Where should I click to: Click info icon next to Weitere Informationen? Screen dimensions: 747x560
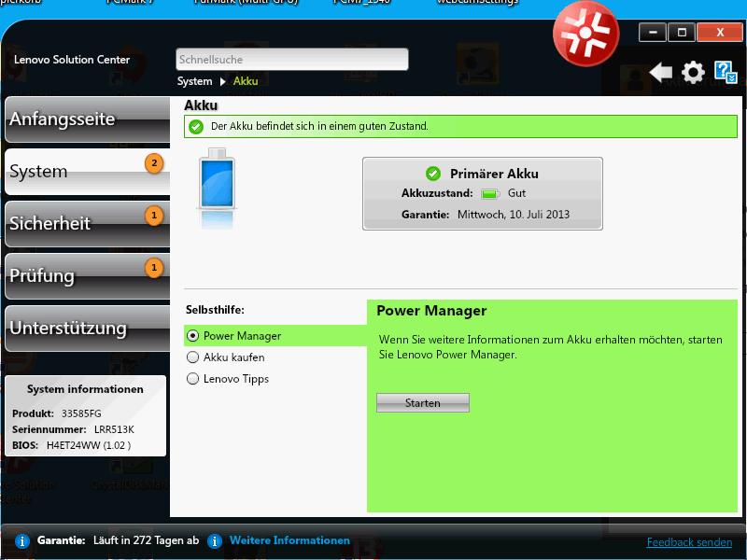click(x=215, y=541)
